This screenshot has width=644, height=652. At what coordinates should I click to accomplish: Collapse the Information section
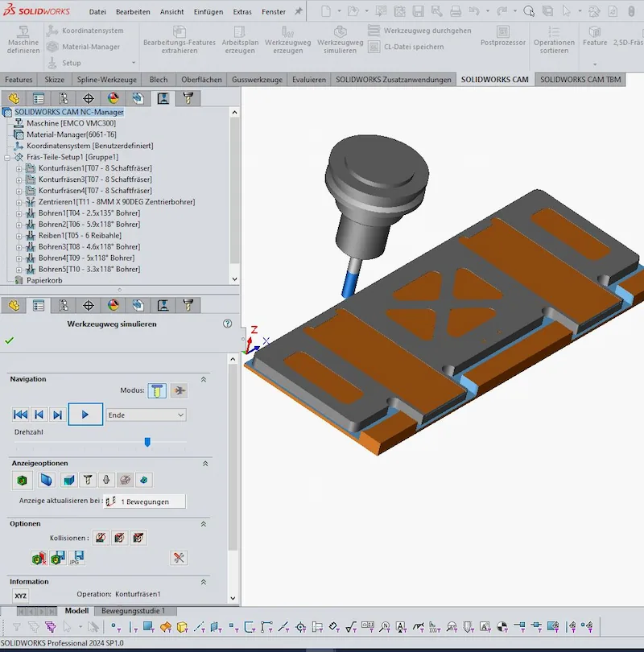pos(204,582)
